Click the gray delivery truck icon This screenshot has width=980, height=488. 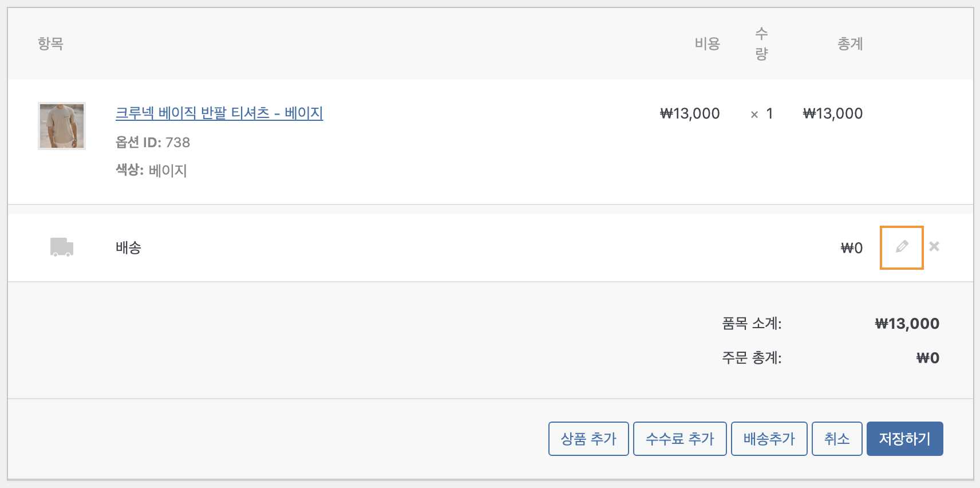[62, 247]
